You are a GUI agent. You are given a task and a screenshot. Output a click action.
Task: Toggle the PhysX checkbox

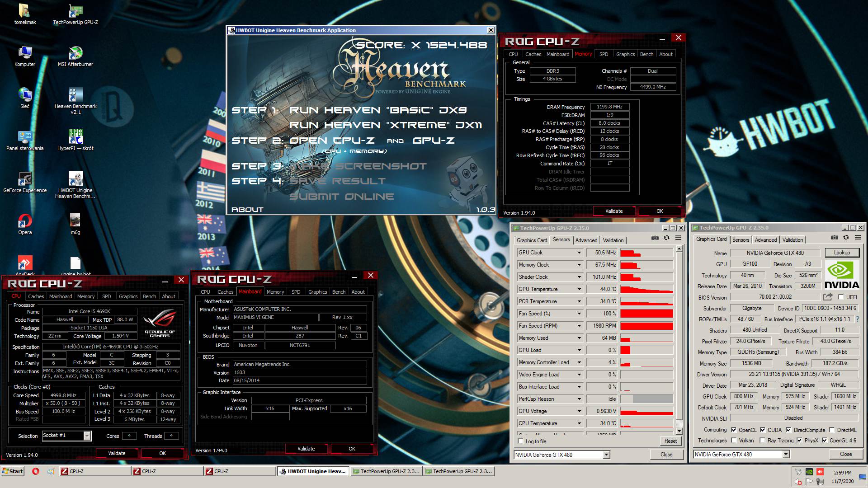coord(799,441)
